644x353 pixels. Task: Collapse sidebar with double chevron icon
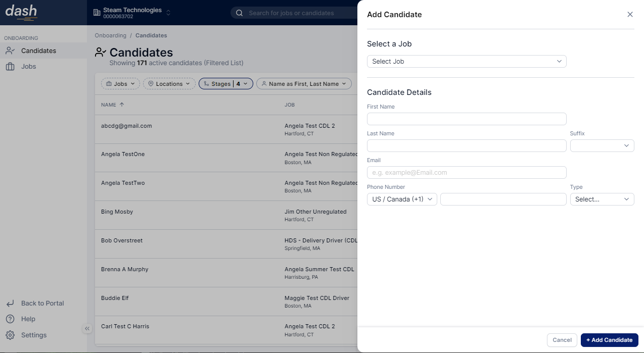point(87,329)
